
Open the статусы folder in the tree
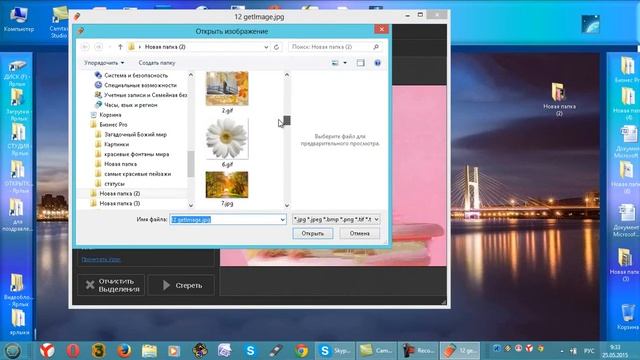(114, 184)
